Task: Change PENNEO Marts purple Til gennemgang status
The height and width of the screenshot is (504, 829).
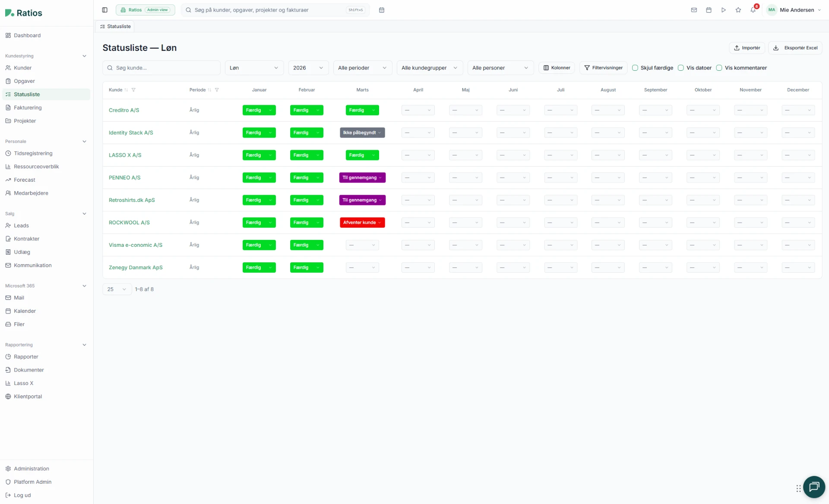Action: (362, 178)
